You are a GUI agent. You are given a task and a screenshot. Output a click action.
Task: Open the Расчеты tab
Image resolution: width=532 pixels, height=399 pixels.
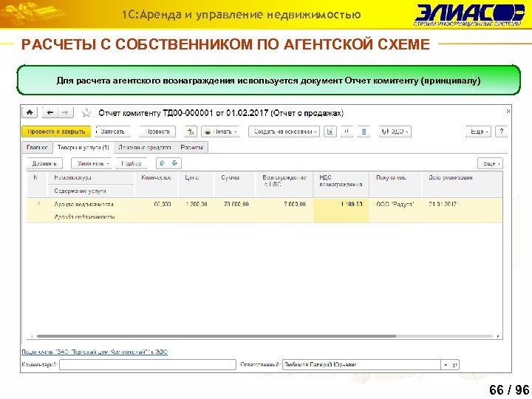pos(191,148)
